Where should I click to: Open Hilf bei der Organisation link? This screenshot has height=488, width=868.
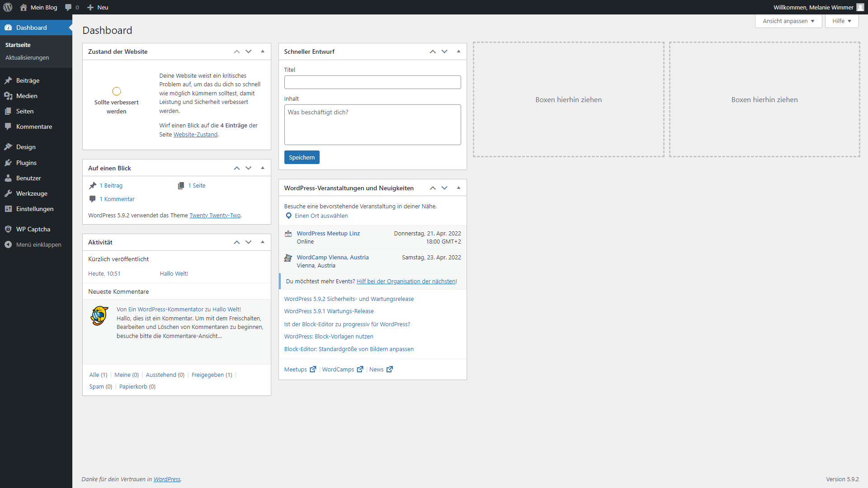(406, 281)
